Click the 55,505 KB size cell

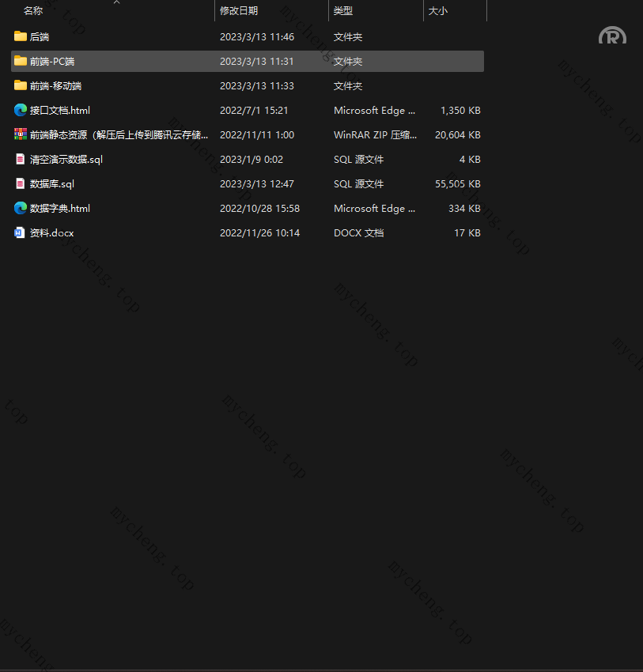(457, 183)
